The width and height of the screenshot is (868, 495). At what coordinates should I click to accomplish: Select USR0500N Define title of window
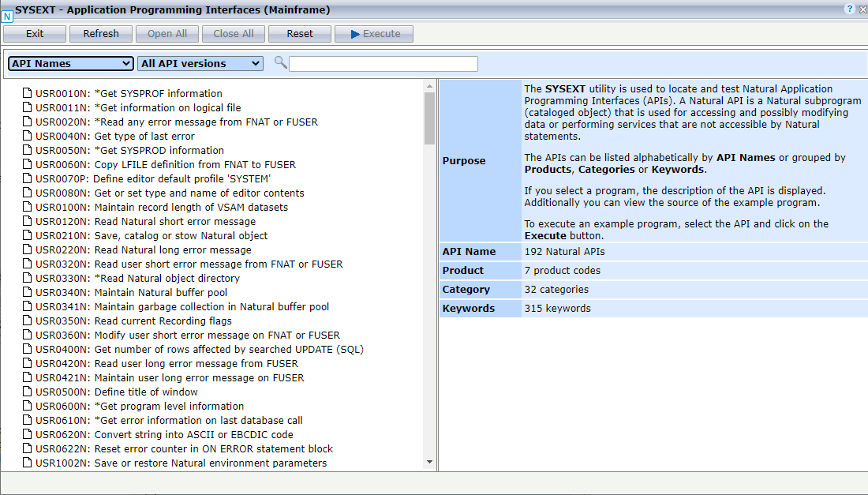[x=118, y=392]
